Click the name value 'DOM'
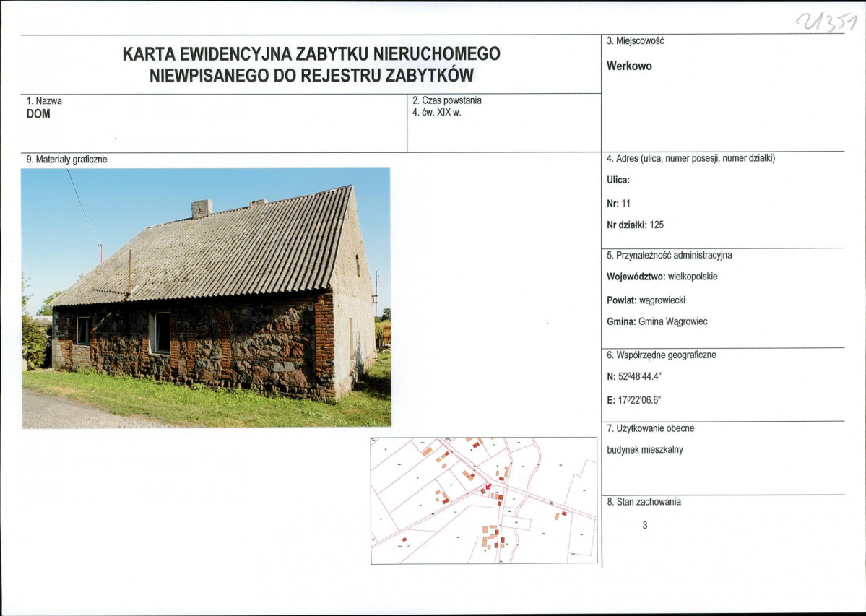Image resolution: width=866 pixels, height=616 pixels. (x=38, y=114)
